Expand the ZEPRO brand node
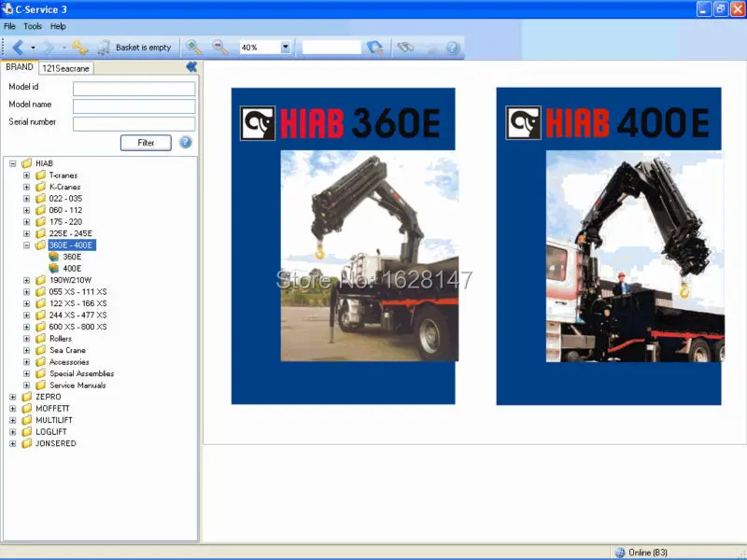 (13, 397)
